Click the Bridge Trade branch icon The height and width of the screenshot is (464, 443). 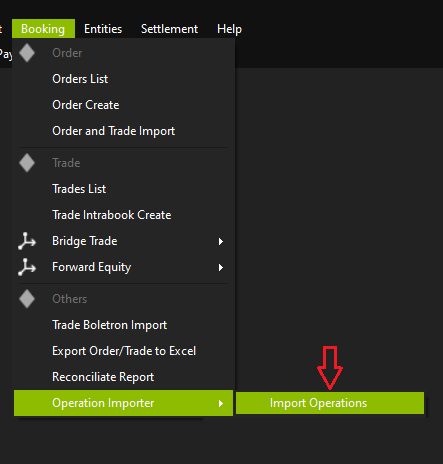(x=27, y=241)
